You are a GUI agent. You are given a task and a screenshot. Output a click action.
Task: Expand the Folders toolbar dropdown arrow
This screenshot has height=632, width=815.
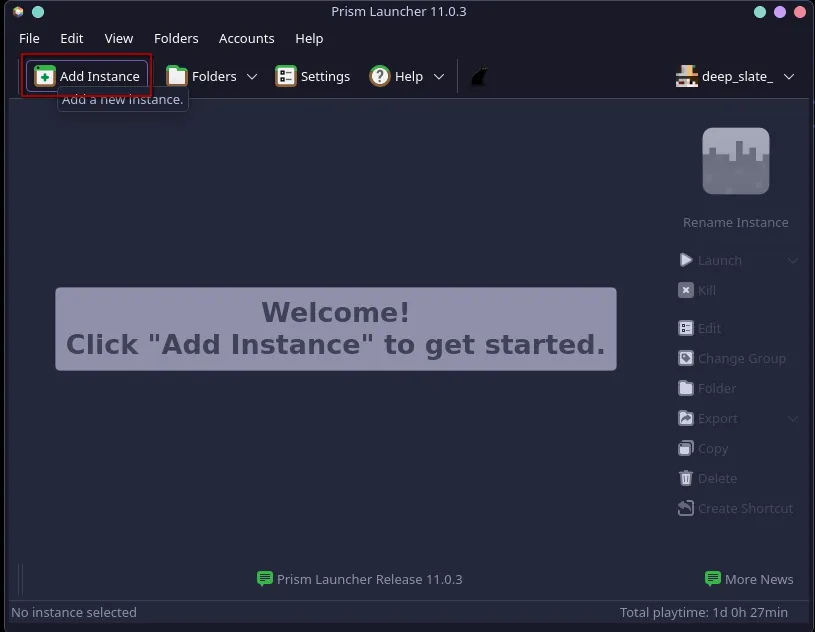(x=252, y=77)
